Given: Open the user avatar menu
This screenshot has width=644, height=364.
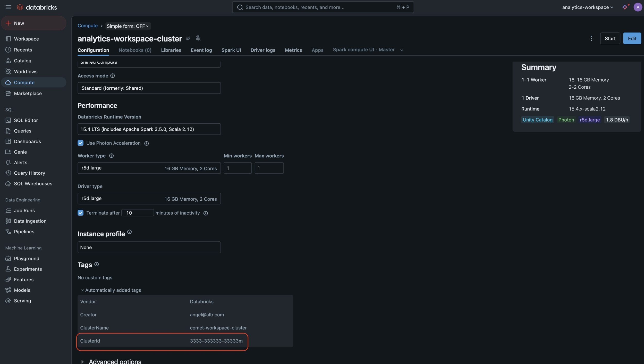Looking at the screenshot, I should point(638,7).
